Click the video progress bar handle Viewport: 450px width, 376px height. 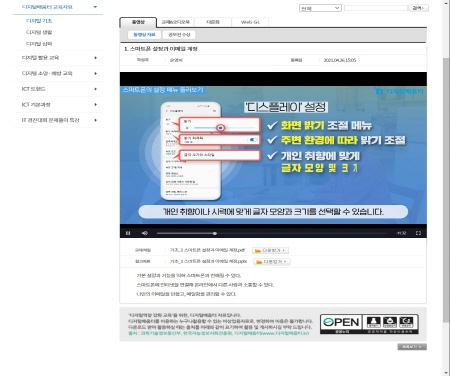click(x=215, y=233)
